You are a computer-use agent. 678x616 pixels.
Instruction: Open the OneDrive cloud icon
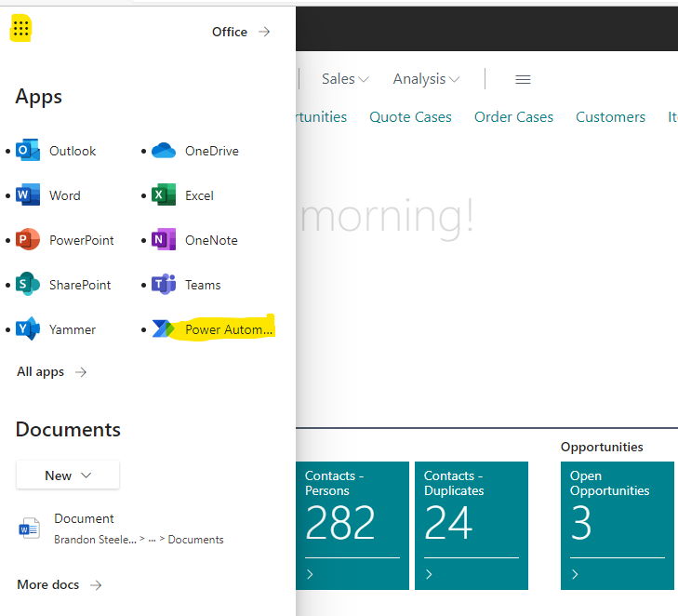[x=164, y=151]
